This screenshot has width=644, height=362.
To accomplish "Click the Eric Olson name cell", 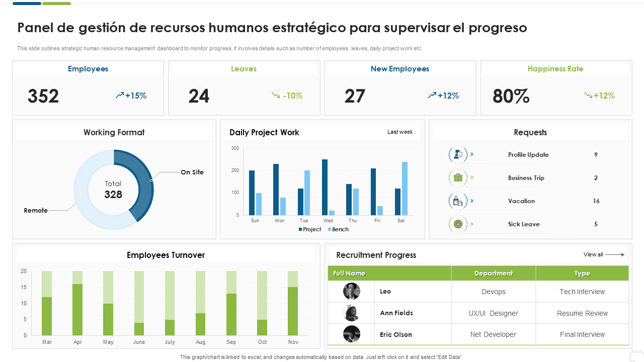I will [x=413, y=334].
